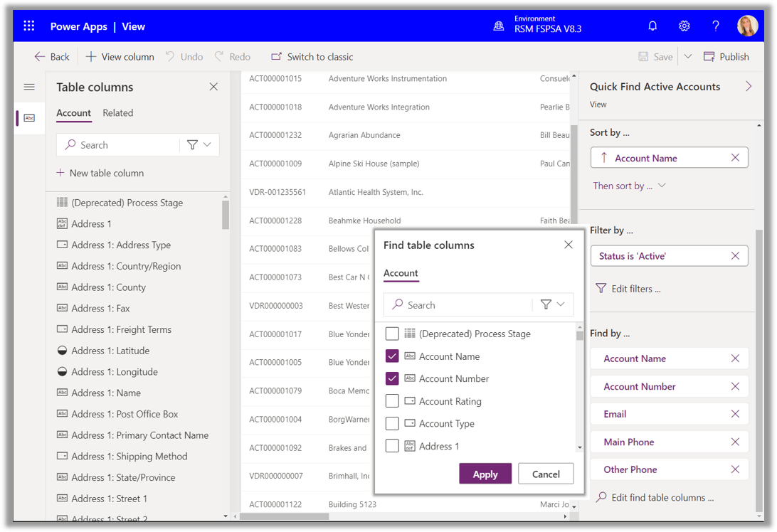Collapse the left navigation with hamburger icon
The height and width of the screenshot is (532, 777).
pos(29,87)
